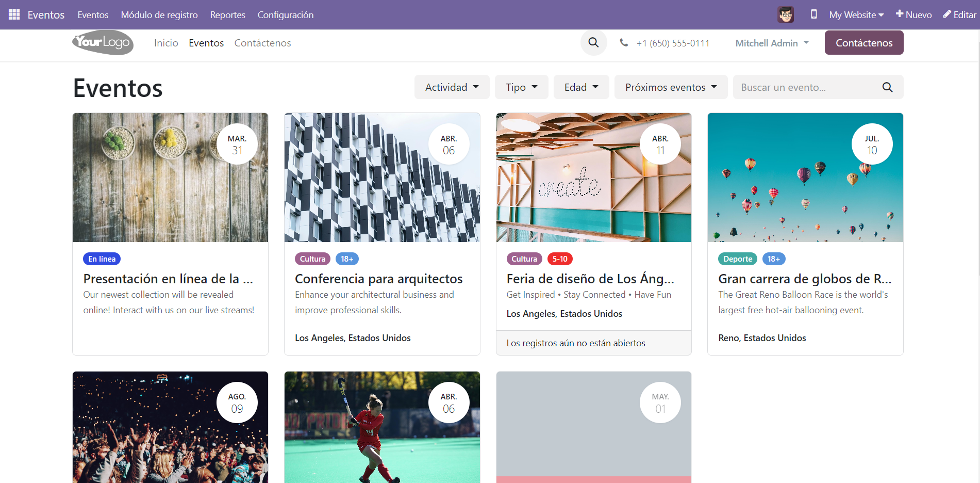Expand the Edad filter dropdown

pyautogui.click(x=582, y=87)
